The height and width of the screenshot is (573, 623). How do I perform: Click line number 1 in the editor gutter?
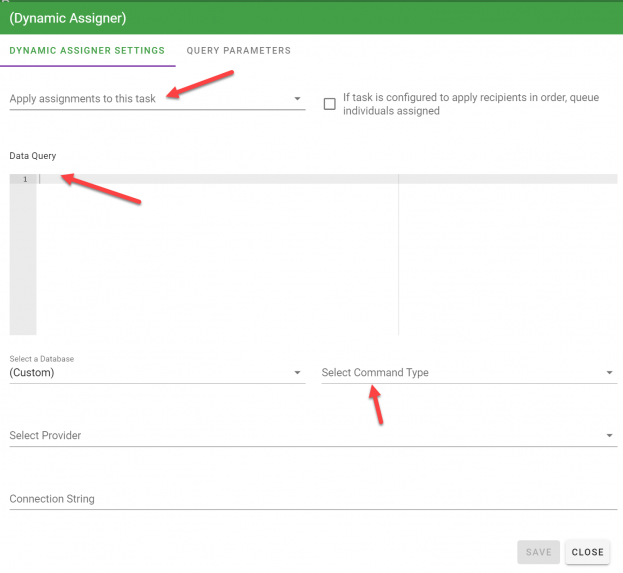(24, 179)
